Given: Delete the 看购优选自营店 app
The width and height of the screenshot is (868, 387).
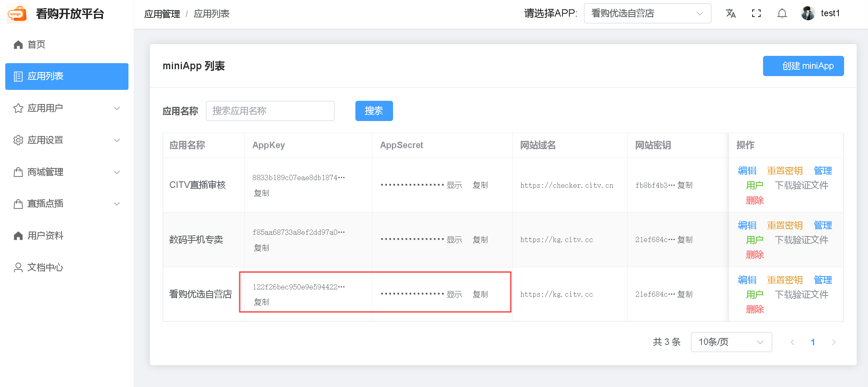Looking at the screenshot, I should coord(755,309).
